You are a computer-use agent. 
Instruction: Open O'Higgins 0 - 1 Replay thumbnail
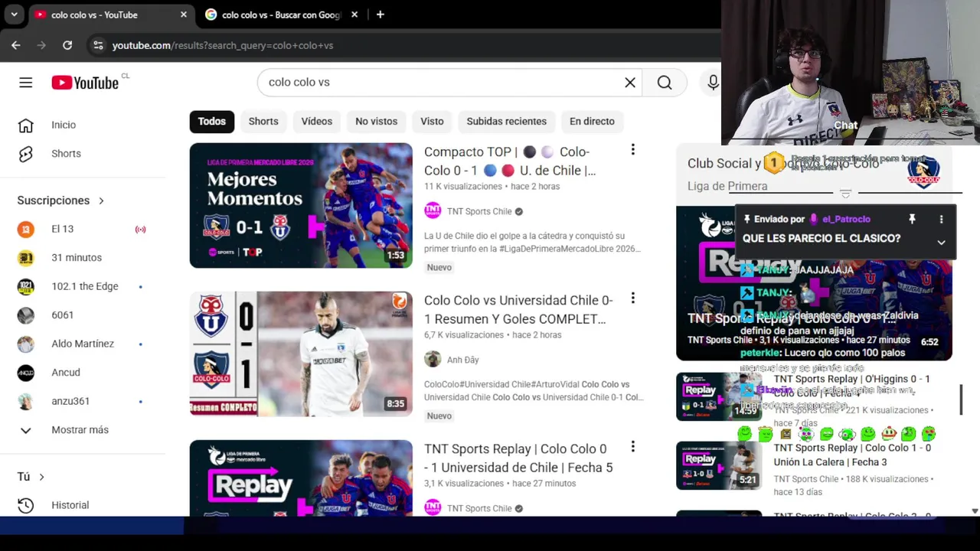719,396
